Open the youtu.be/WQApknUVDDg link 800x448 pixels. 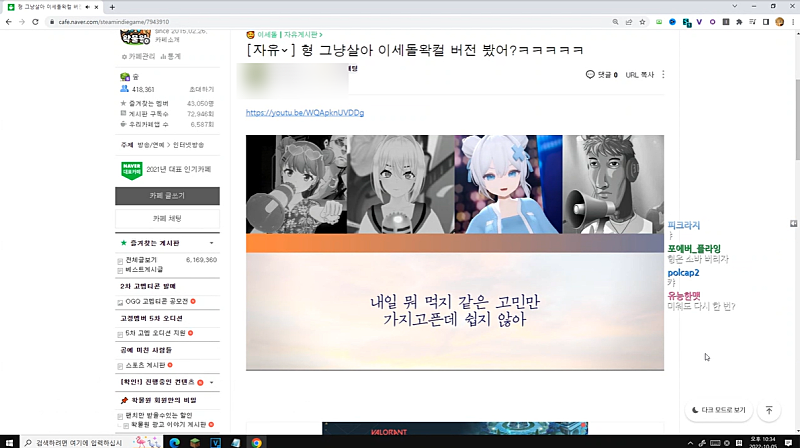[305, 113]
